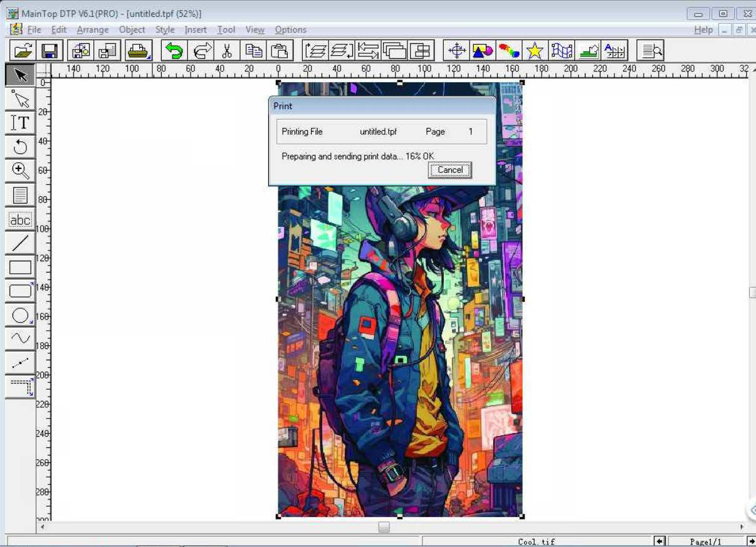
Task: Open the Edit menu
Action: coord(59,29)
